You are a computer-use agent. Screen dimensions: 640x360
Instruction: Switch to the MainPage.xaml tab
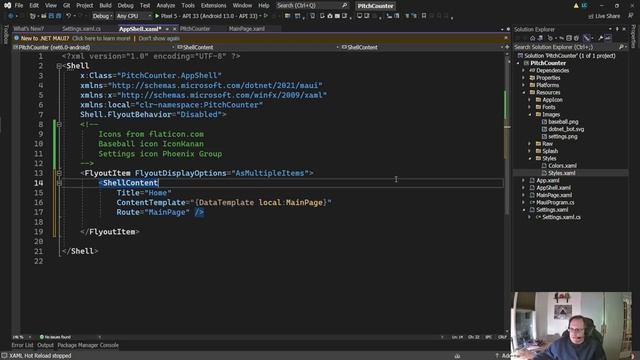(247, 29)
